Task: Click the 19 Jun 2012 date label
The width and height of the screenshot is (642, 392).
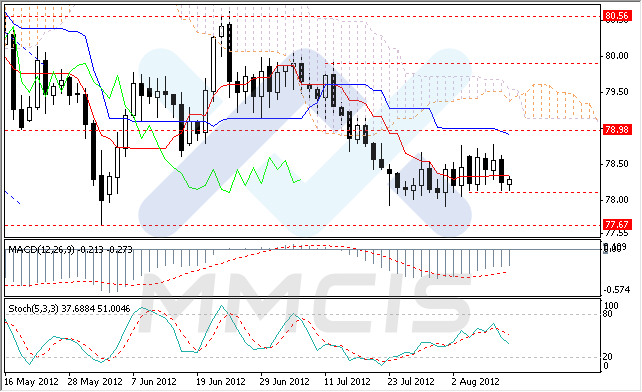Action: pos(221,382)
